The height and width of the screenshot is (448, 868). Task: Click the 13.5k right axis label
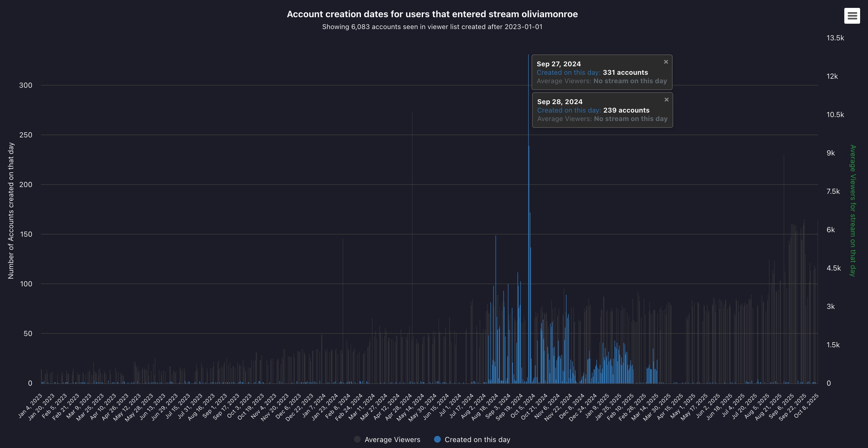coord(835,38)
